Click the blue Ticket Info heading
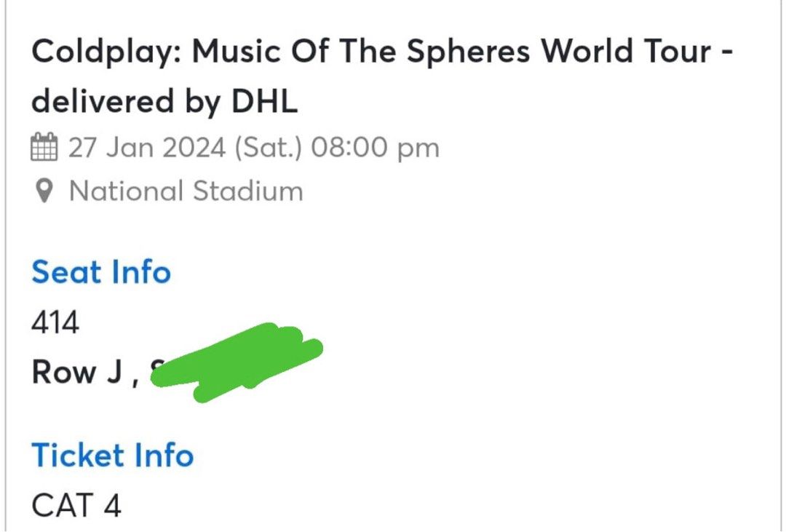Image resolution: width=786 pixels, height=532 pixels. pyautogui.click(x=112, y=456)
